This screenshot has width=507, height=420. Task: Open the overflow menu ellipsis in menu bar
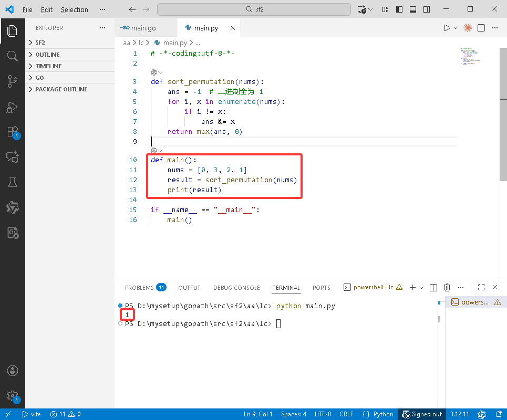(102, 9)
